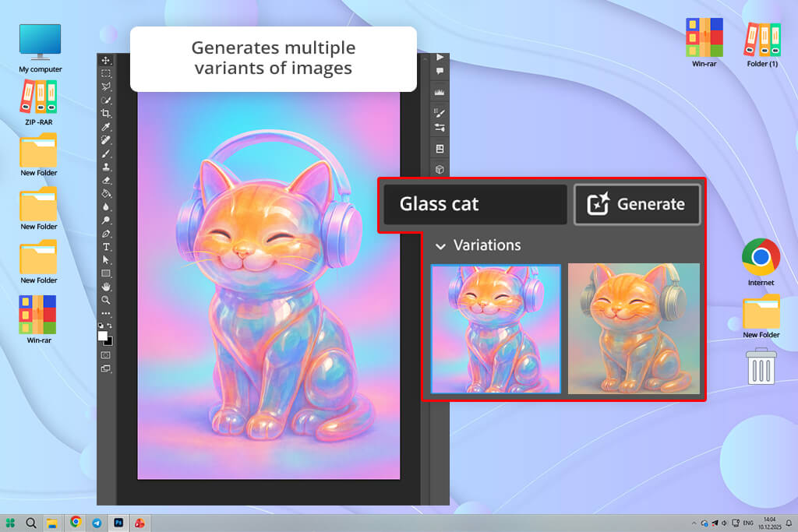
Task: Open Telegram from the taskbar
Action: [x=97, y=523]
